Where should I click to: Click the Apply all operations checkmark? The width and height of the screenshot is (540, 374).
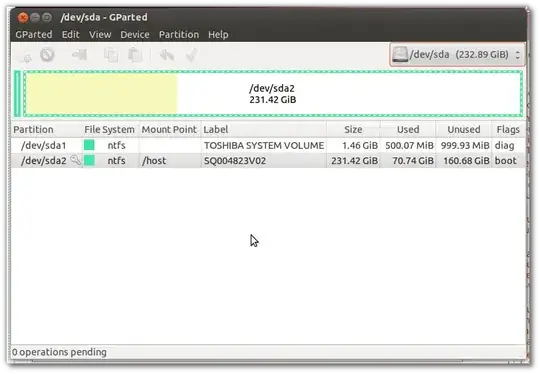click(191, 55)
